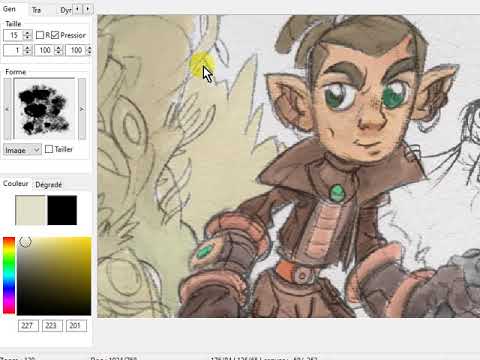Go to previous brush shape with left arrow

(x=7, y=109)
